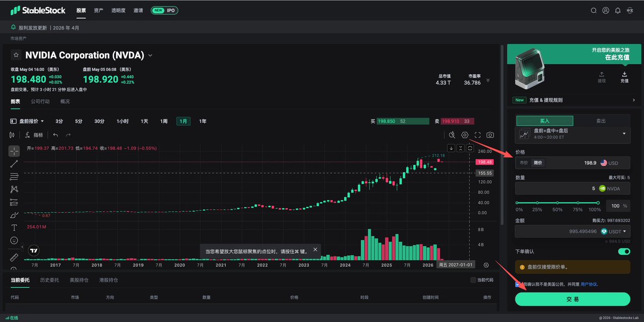The width and height of the screenshot is (644, 322).
Task: Switch to 买入 buy mode
Action: tap(545, 121)
